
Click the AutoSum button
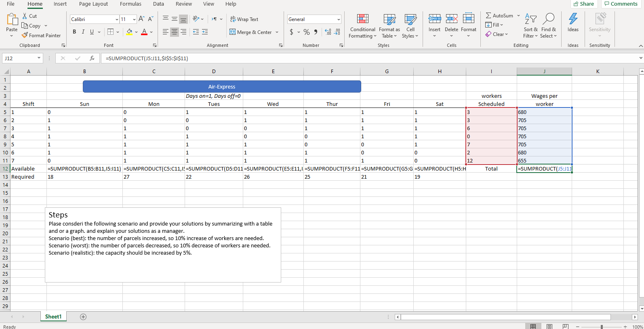click(499, 15)
